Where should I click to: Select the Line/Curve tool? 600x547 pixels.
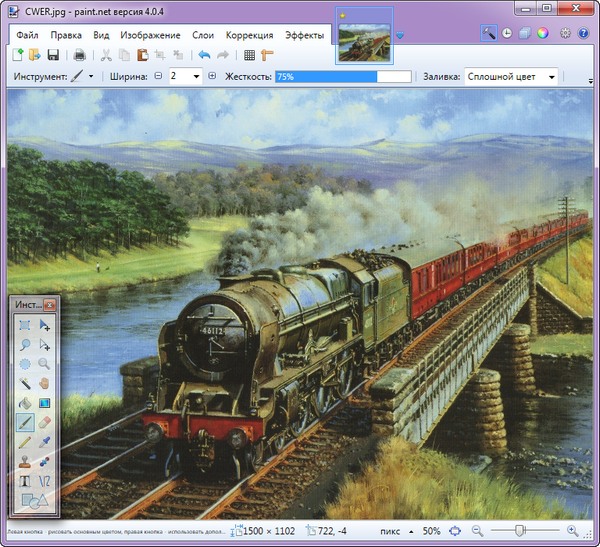click(44, 481)
